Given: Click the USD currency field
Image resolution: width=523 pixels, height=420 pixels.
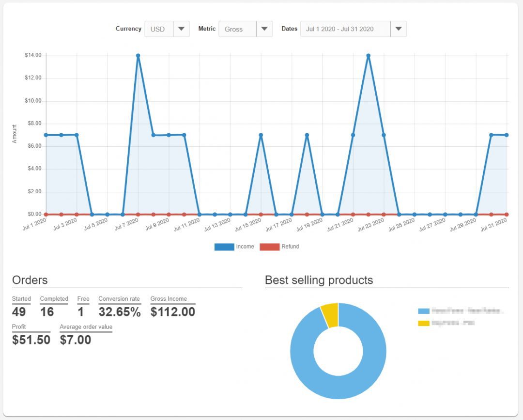Looking at the screenshot, I should tap(159, 29).
